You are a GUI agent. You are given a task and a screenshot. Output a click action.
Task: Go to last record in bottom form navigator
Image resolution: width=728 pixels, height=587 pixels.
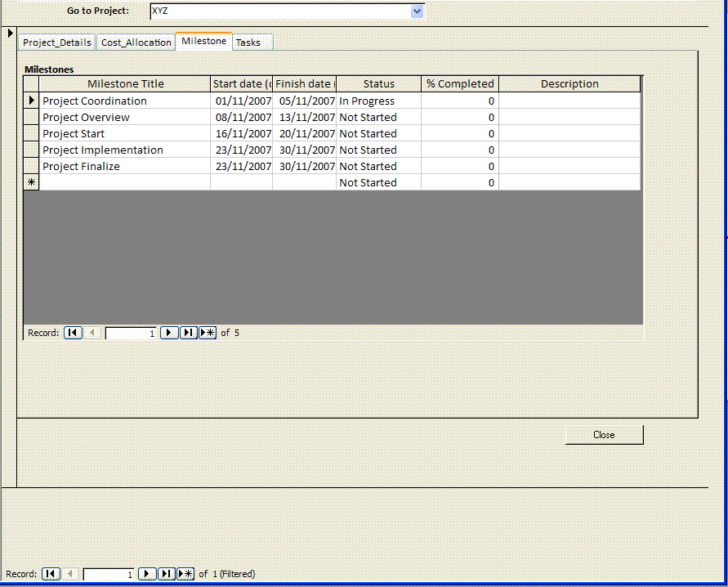click(166, 574)
